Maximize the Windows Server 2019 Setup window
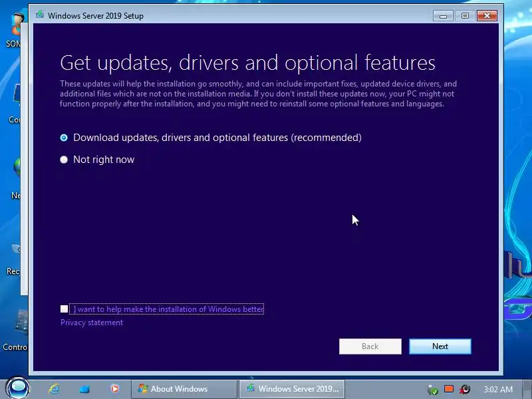Viewport: 532px width, 399px height. (x=465, y=16)
